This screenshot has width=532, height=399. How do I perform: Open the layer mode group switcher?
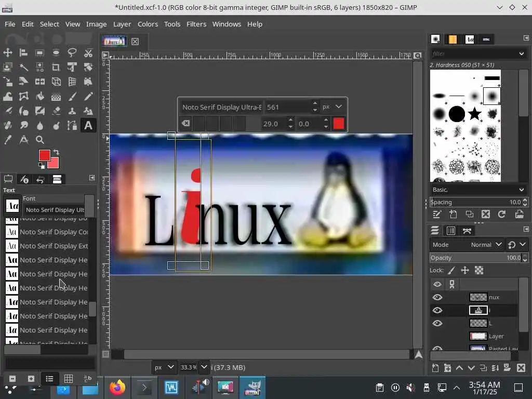click(x=517, y=245)
